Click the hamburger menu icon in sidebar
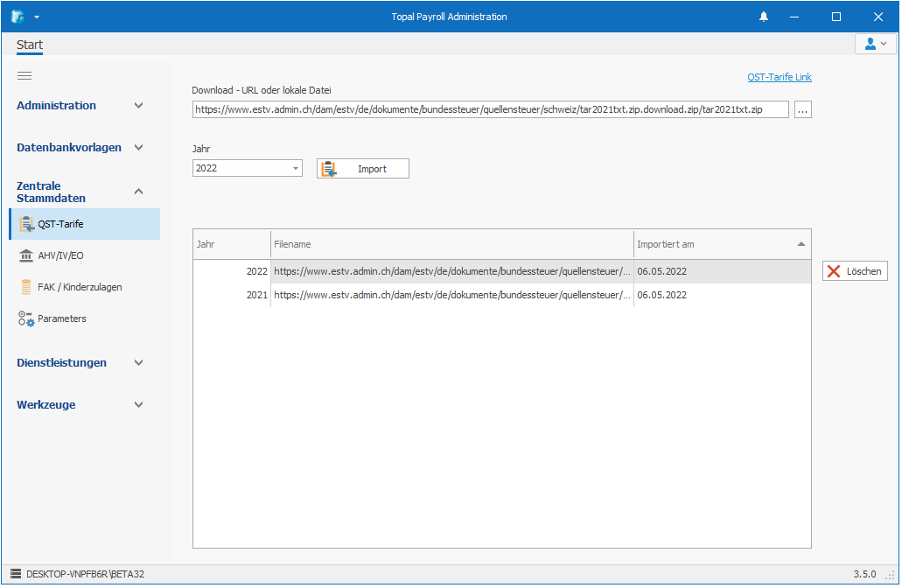Image resolution: width=902 pixels, height=588 pixels. (x=24, y=76)
